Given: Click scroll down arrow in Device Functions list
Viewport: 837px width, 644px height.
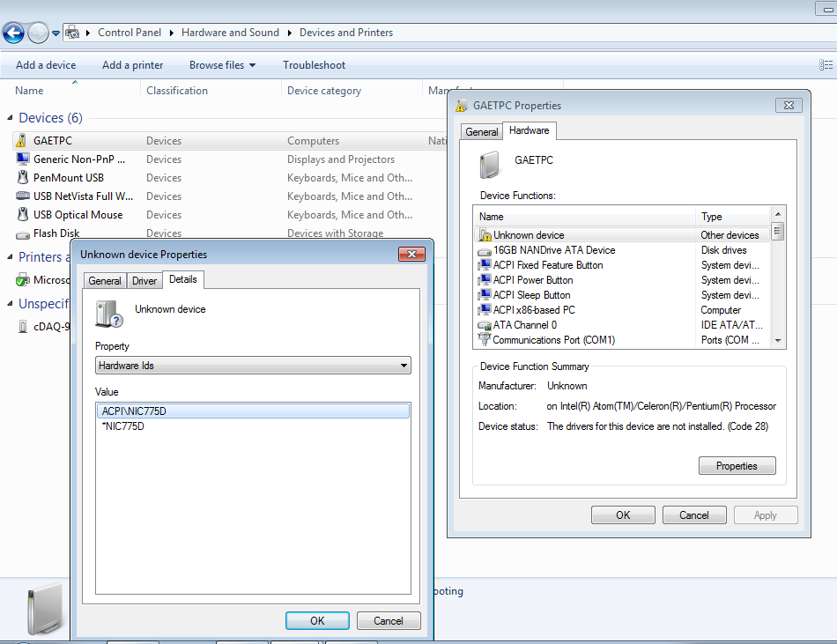Looking at the screenshot, I should [x=778, y=340].
